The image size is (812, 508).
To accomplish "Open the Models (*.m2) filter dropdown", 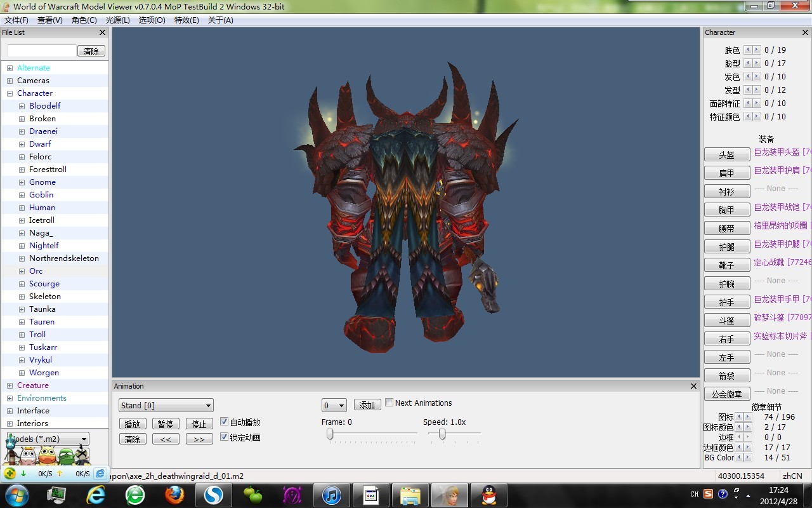I will (48, 439).
